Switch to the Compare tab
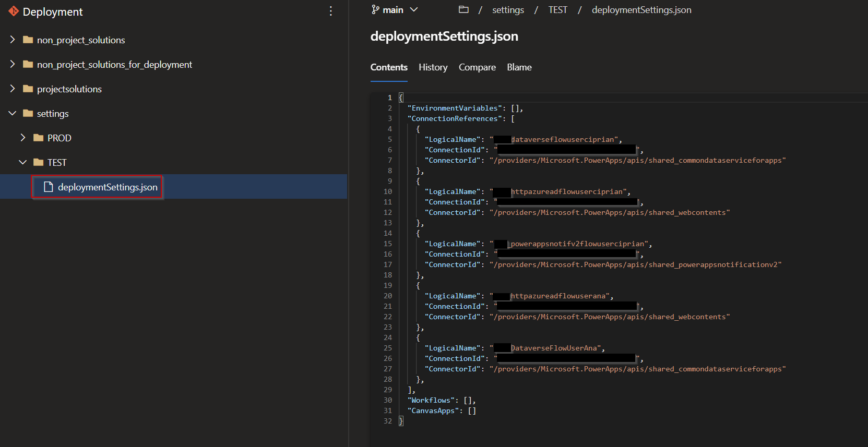The width and height of the screenshot is (868, 447). (x=477, y=67)
